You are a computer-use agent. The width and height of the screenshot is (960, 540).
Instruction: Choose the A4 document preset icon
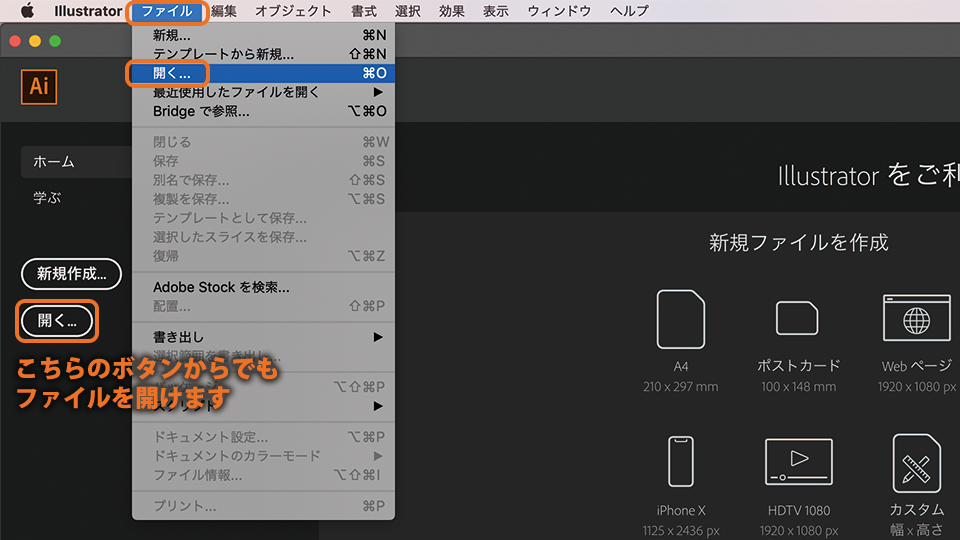pyautogui.click(x=680, y=319)
